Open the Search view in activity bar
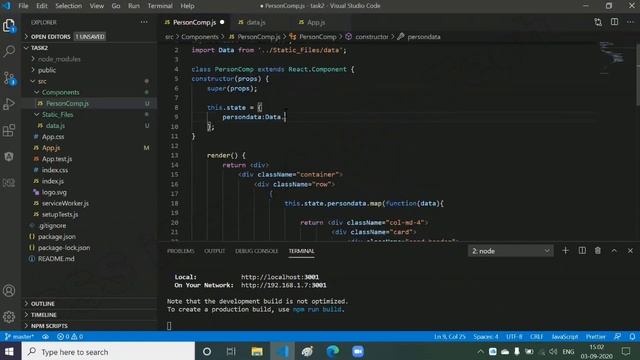640x360 pixels. (x=9, y=51)
